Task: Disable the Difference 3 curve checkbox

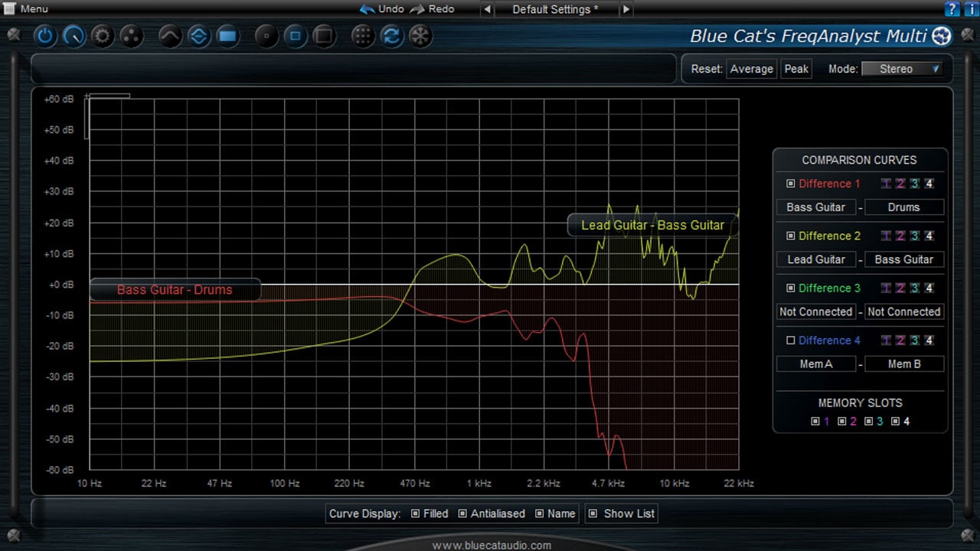Action: tap(791, 289)
